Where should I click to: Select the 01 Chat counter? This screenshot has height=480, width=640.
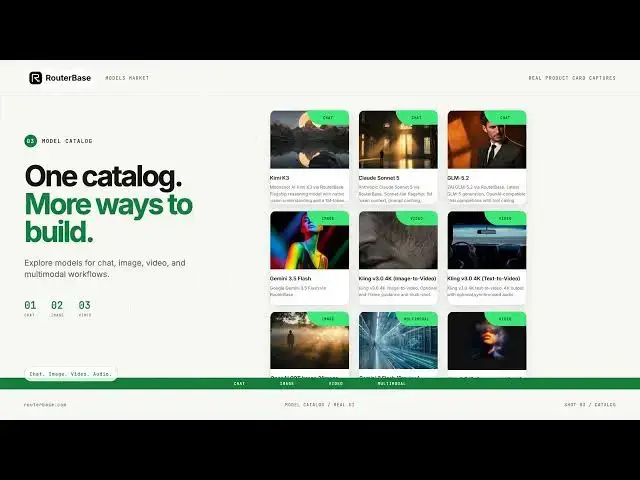pos(30,309)
